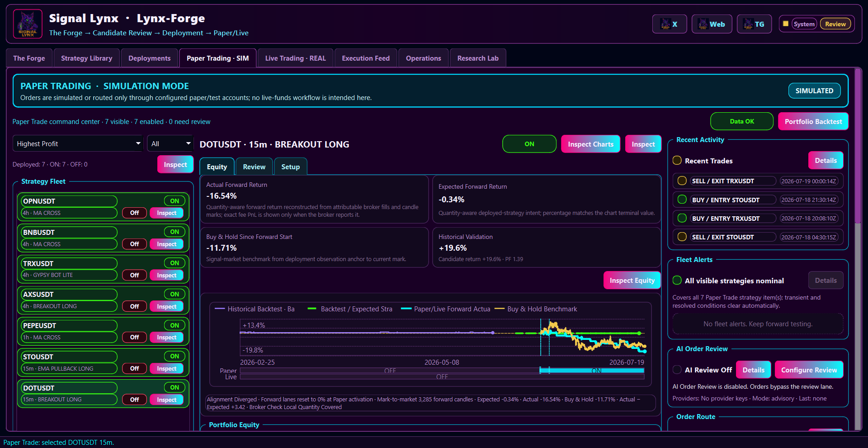Image resolution: width=868 pixels, height=448 pixels.
Task: Toggle TRXUSDT strategy ON switch
Action: click(x=175, y=263)
